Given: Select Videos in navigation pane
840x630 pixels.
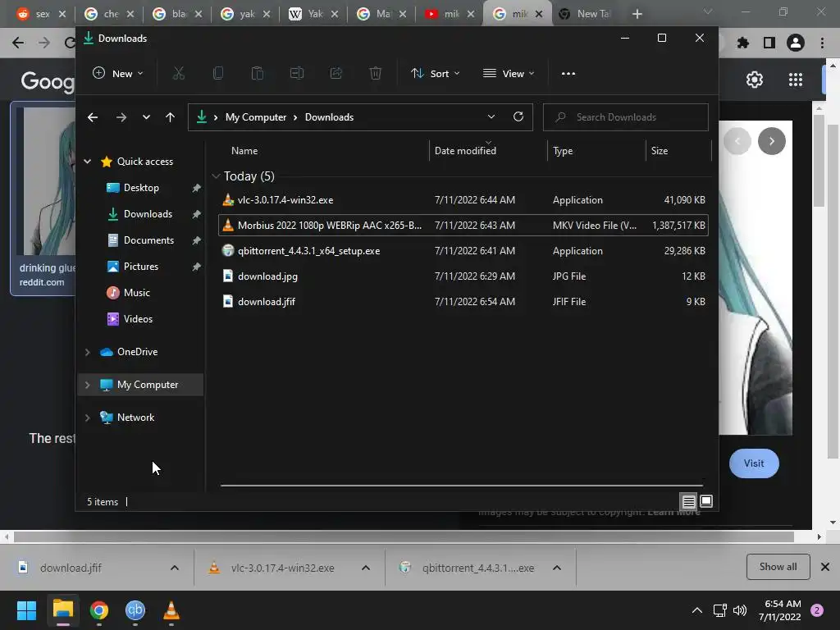Looking at the screenshot, I should [138, 319].
